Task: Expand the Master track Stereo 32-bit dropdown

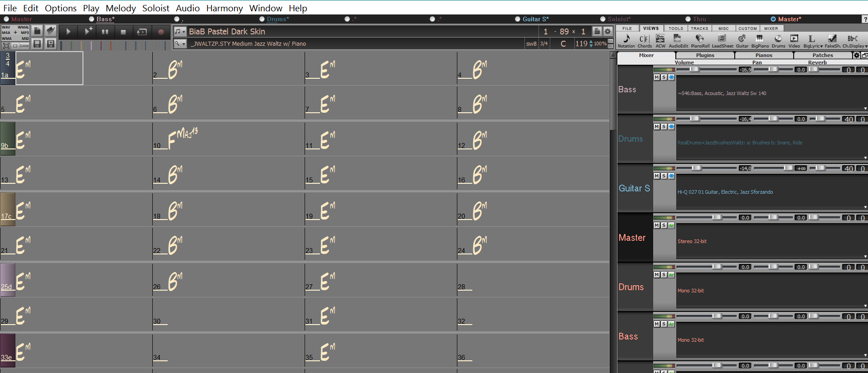Action: (865, 257)
